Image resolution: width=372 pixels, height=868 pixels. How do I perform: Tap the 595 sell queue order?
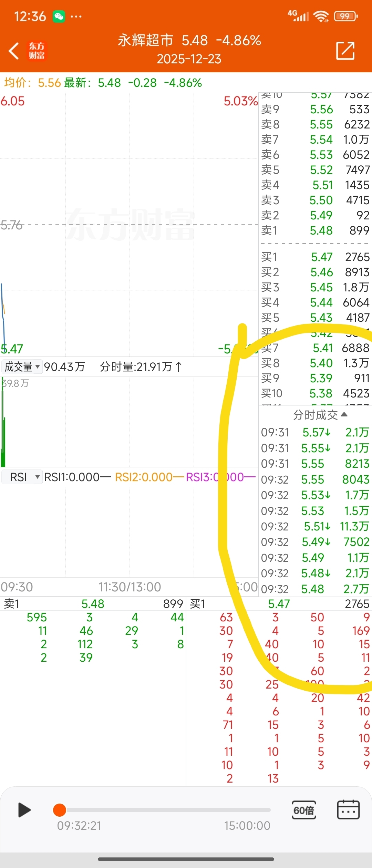[37, 617]
